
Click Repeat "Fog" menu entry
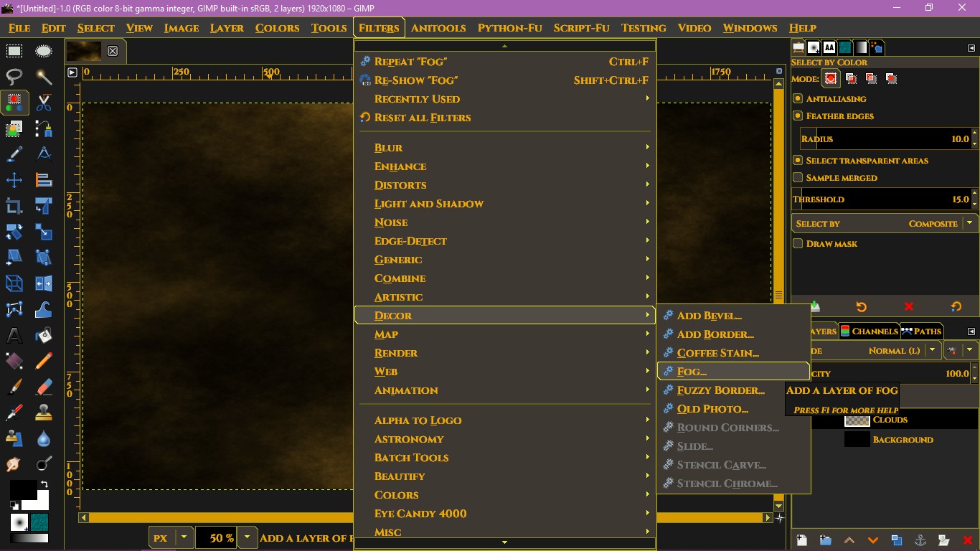coord(505,61)
